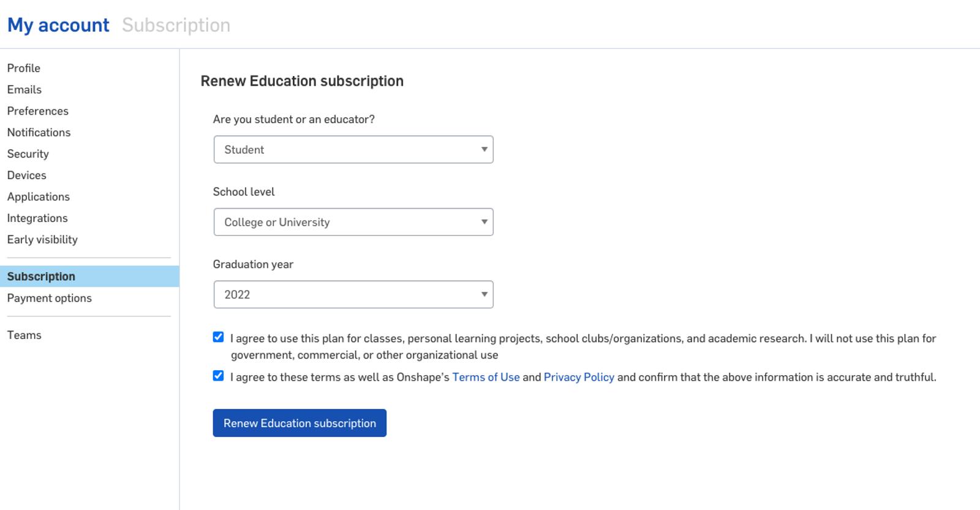980x510 pixels.
Task: Select Applications in the sidebar
Action: tap(39, 197)
